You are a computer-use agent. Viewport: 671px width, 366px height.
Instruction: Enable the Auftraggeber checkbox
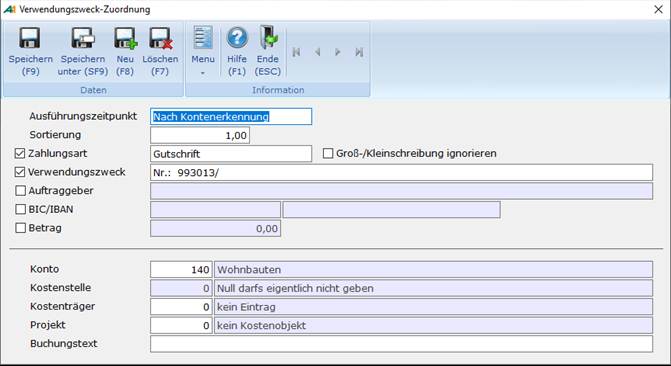click(20, 190)
